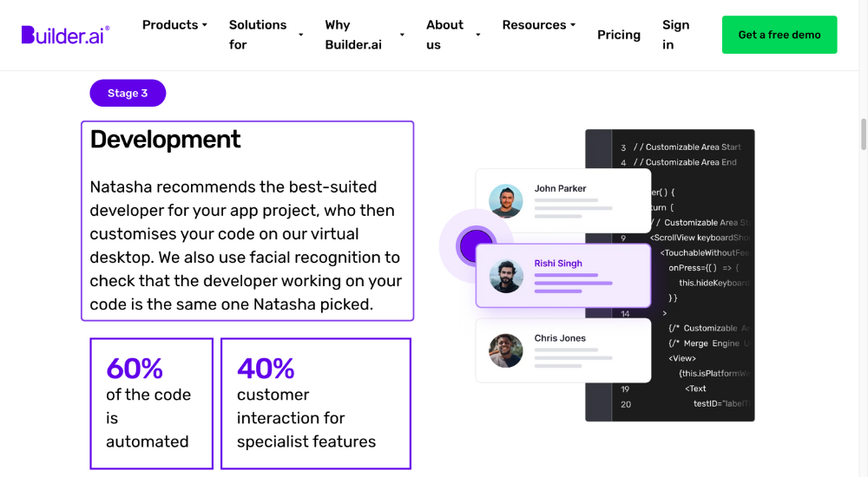Click the 60% code automated stat box

point(152,403)
